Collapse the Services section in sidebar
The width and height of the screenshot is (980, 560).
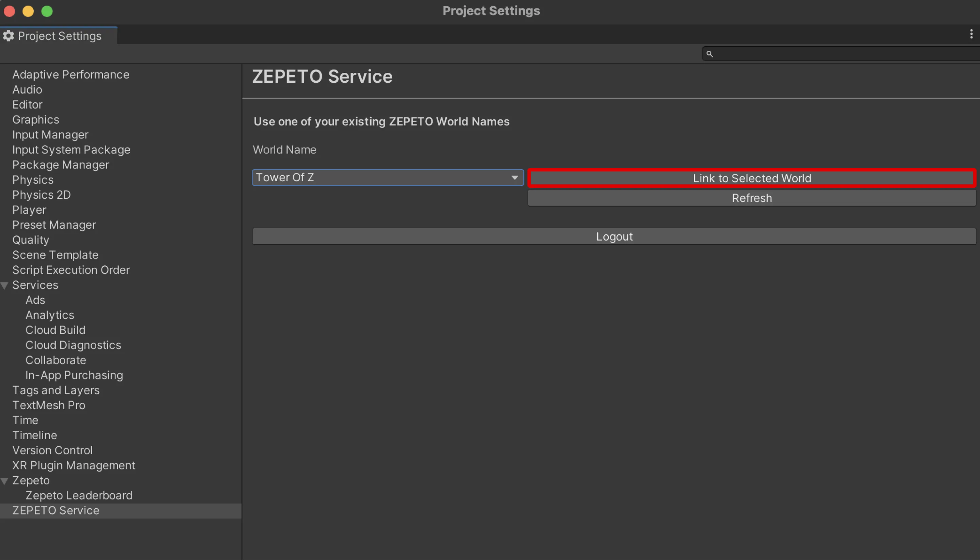coord(5,285)
